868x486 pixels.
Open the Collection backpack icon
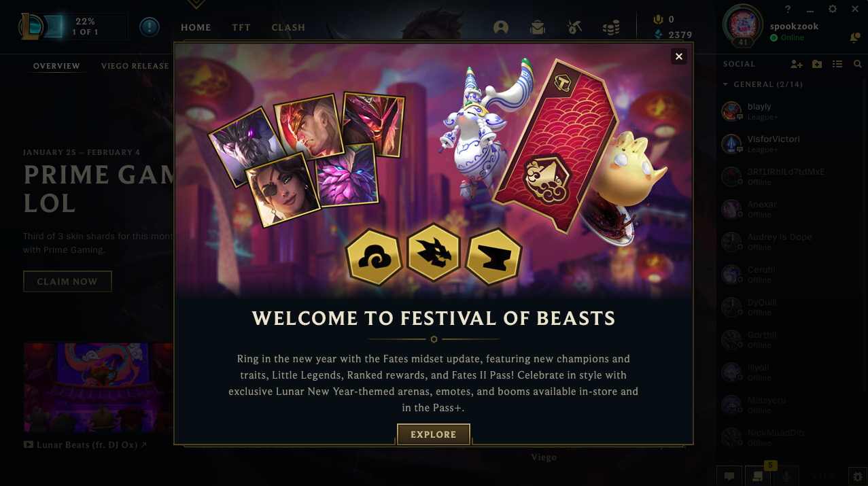coord(538,27)
